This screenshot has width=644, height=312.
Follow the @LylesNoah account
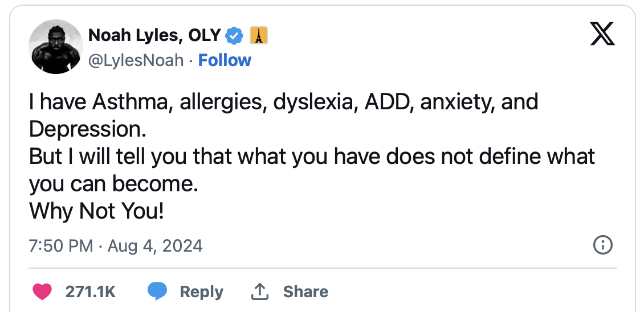(x=225, y=60)
